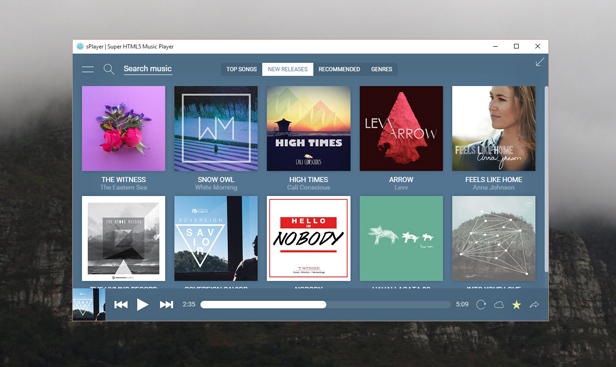Open the Arrow album by Levv
This screenshot has width=616, height=367.
[x=401, y=128]
